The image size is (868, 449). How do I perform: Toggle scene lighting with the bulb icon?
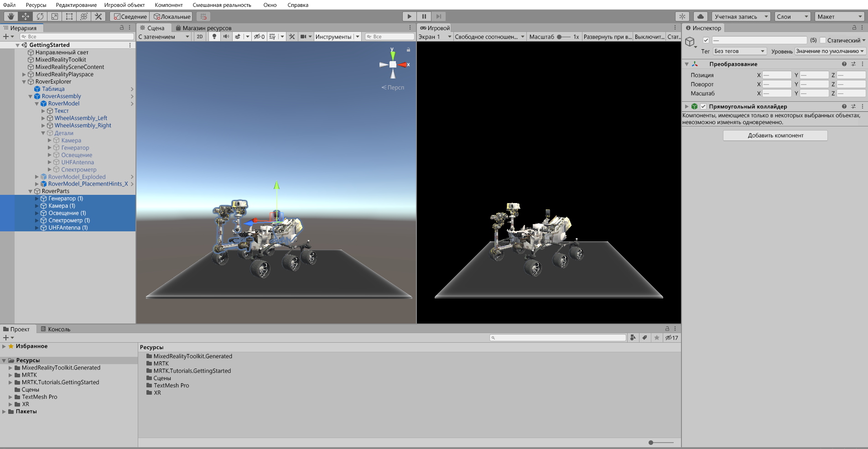point(214,37)
